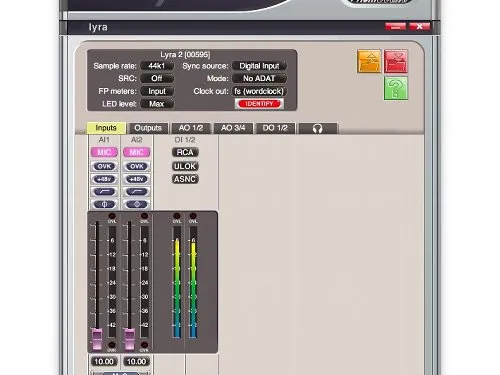Click the Lyra 2 [00595] device title
This screenshot has width=500, height=375.
coord(185,54)
